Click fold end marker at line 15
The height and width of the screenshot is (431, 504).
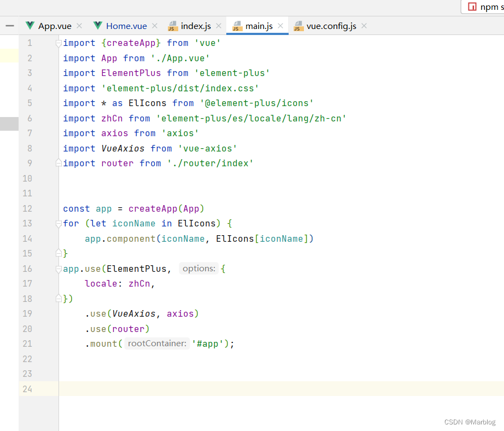coord(58,253)
